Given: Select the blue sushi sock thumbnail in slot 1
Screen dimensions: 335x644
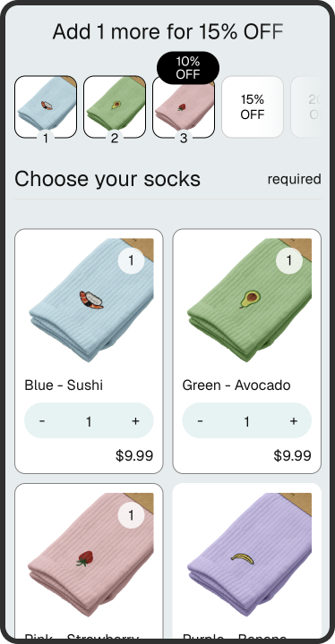Looking at the screenshot, I should pos(46,106).
